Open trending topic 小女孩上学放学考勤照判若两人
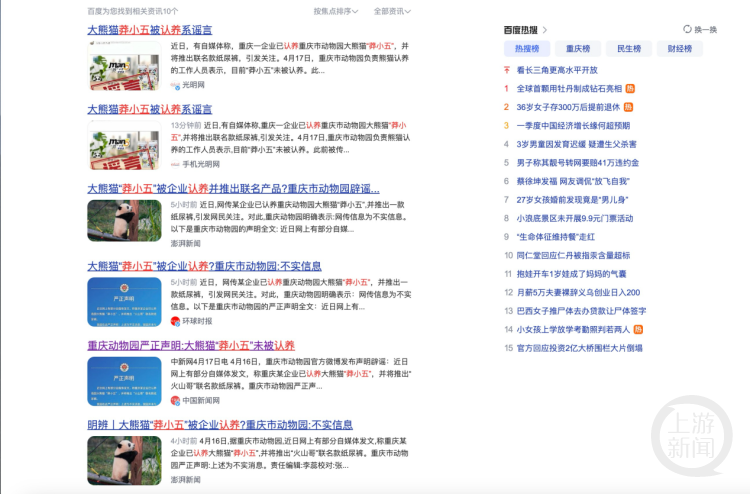The height and width of the screenshot is (494, 750). 573,329
